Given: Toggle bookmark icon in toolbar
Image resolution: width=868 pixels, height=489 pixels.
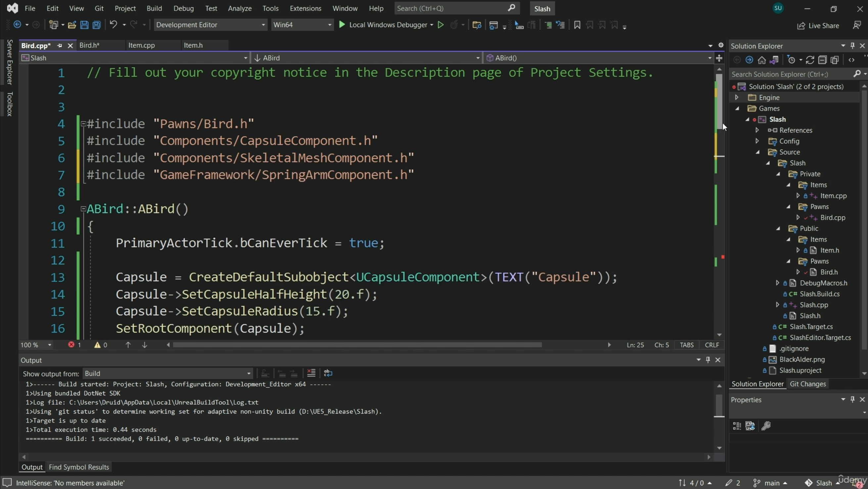Looking at the screenshot, I should click(x=577, y=25).
